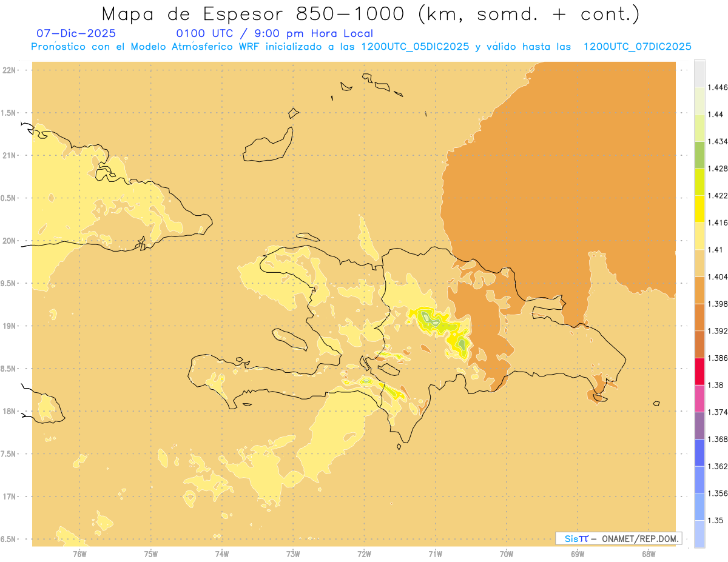
Task: Click the '74W' longitude label
Action: tap(222, 554)
